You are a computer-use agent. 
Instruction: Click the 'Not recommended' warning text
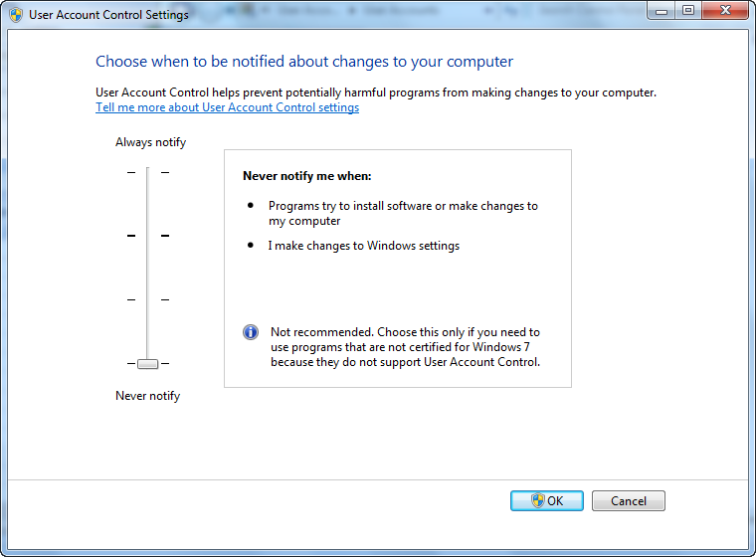pyautogui.click(x=405, y=347)
